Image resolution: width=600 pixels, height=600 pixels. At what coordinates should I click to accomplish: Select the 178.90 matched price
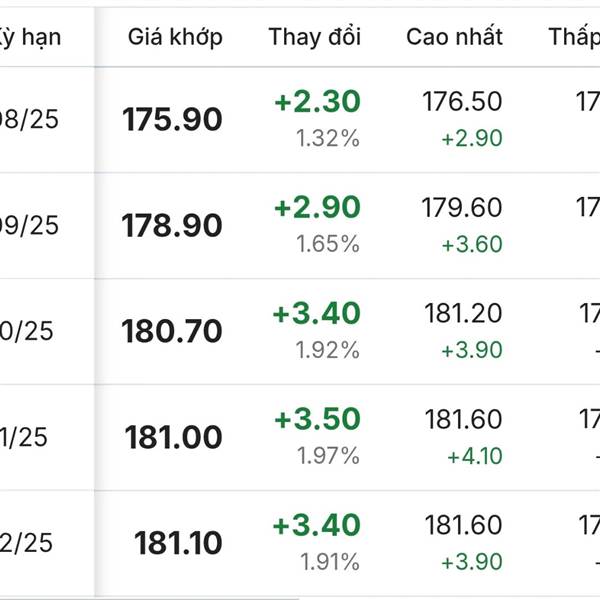[172, 225]
